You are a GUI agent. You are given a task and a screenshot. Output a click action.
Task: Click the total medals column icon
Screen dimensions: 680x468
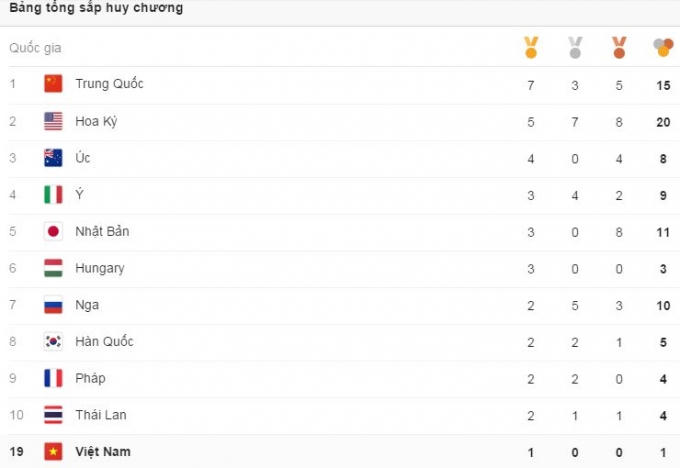point(663,47)
